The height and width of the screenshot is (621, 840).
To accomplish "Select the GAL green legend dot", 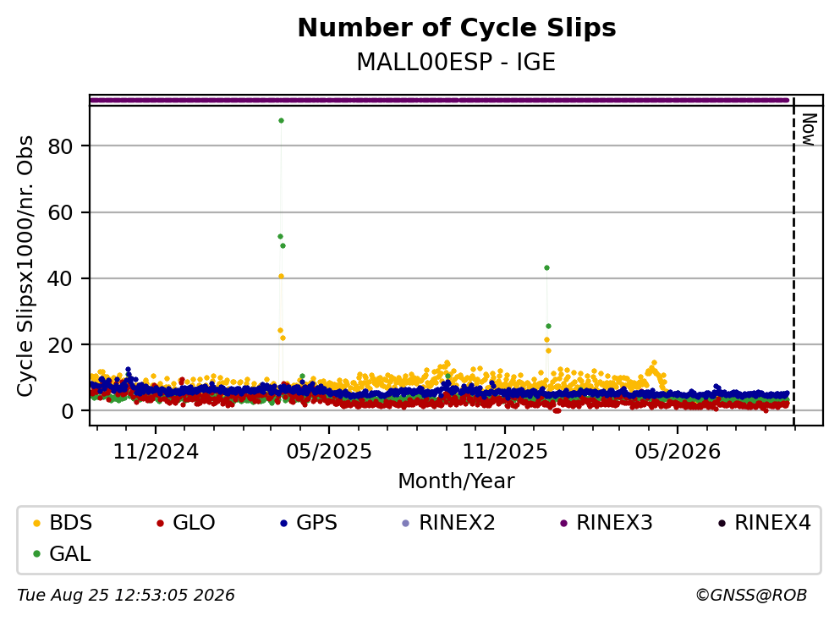I will [36, 554].
